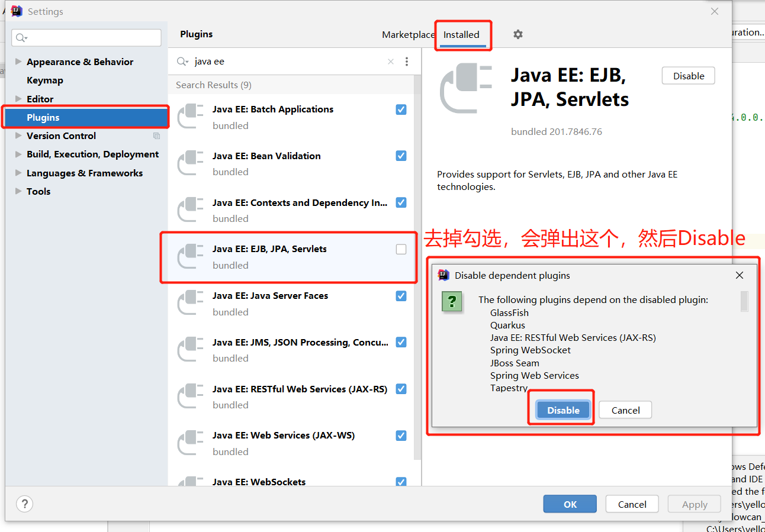Uncheck Java EE: Java Server Faces plugin
The width and height of the screenshot is (765, 532).
coord(401,296)
